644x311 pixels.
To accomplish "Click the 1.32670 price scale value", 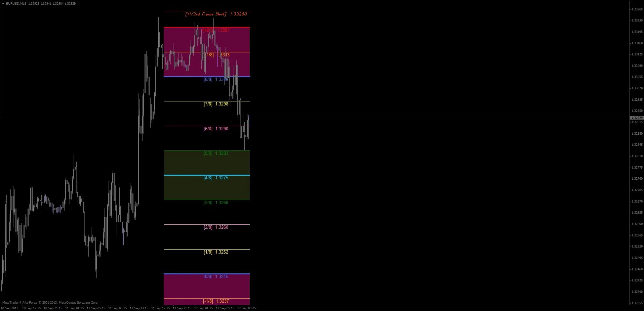I will pyautogui.click(x=637, y=202).
